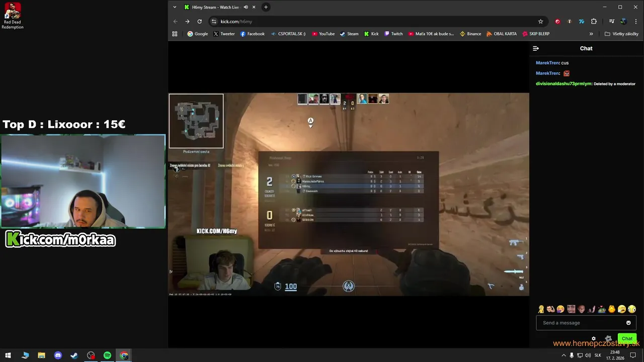Viewport: 644px width, 362px height.
Task: Open the tray microphone icon
Action: pyautogui.click(x=572, y=355)
